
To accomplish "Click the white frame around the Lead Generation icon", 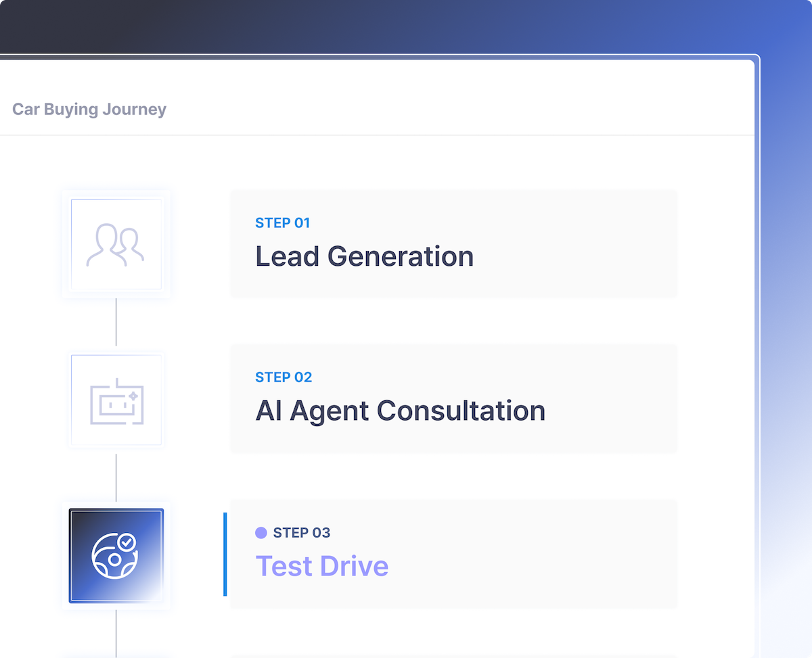I will click(66, 245).
